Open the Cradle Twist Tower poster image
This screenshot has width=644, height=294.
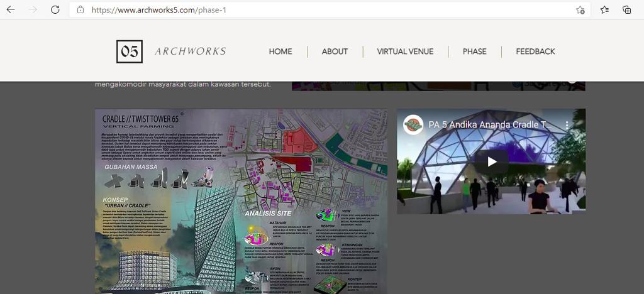coord(241,201)
